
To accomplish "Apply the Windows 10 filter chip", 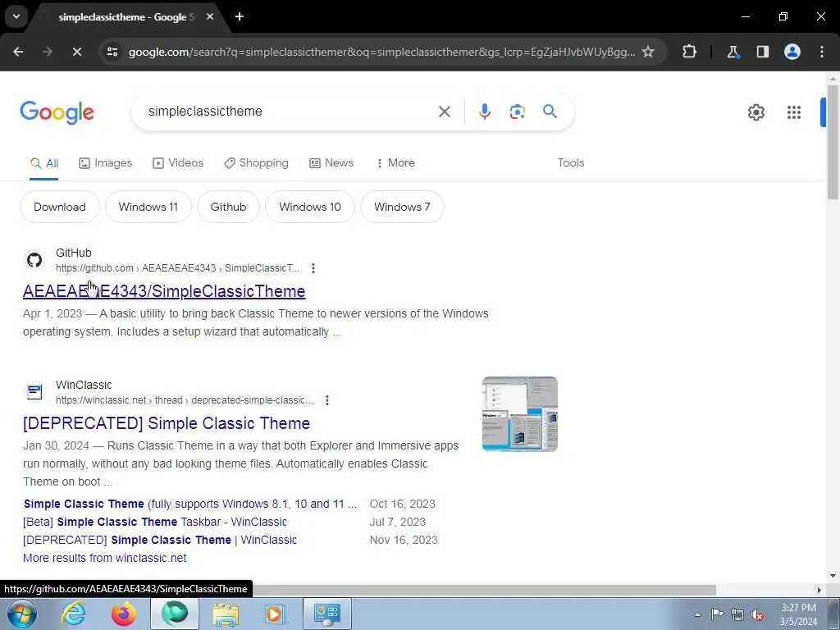I will pos(310,207).
